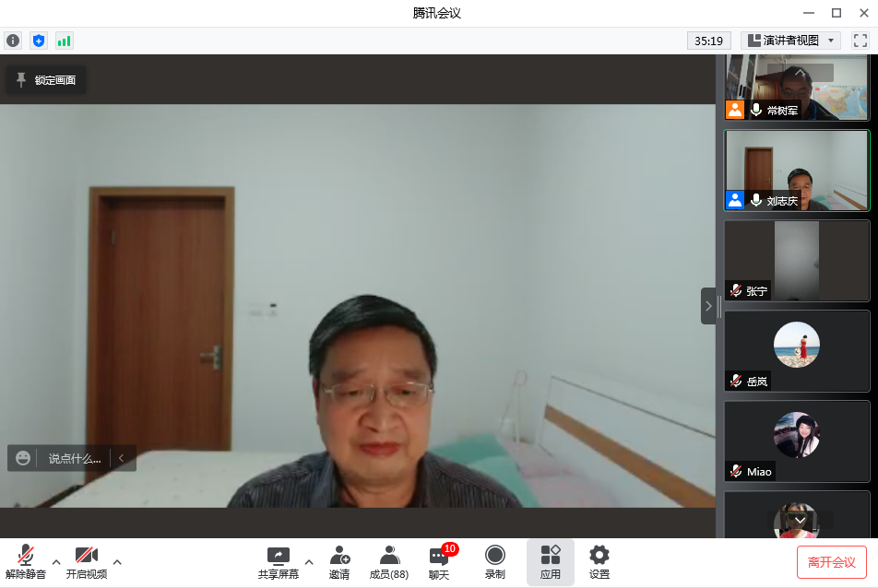Image resolution: width=878 pixels, height=588 pixels.
Task: Click the blue security shield icon
Action: click(x=39, y=41)
